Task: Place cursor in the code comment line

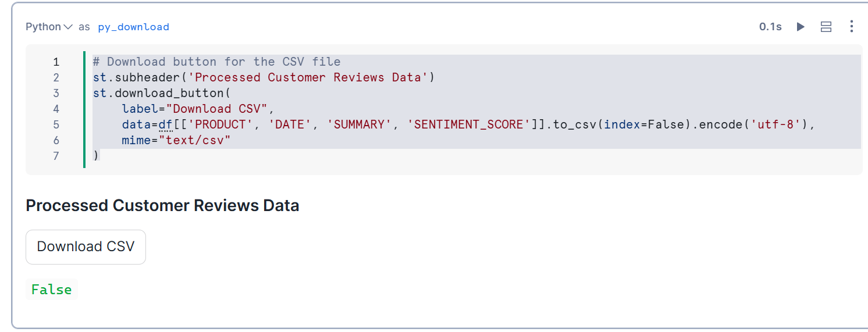Action: [x=216, y=62]
